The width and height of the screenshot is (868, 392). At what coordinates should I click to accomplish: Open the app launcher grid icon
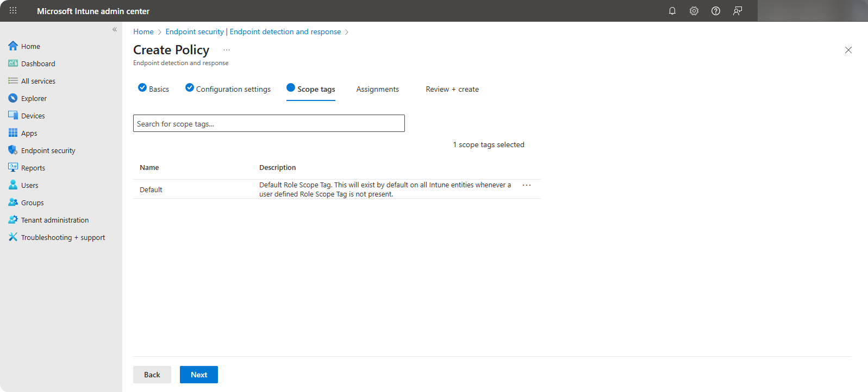point(13,11)
